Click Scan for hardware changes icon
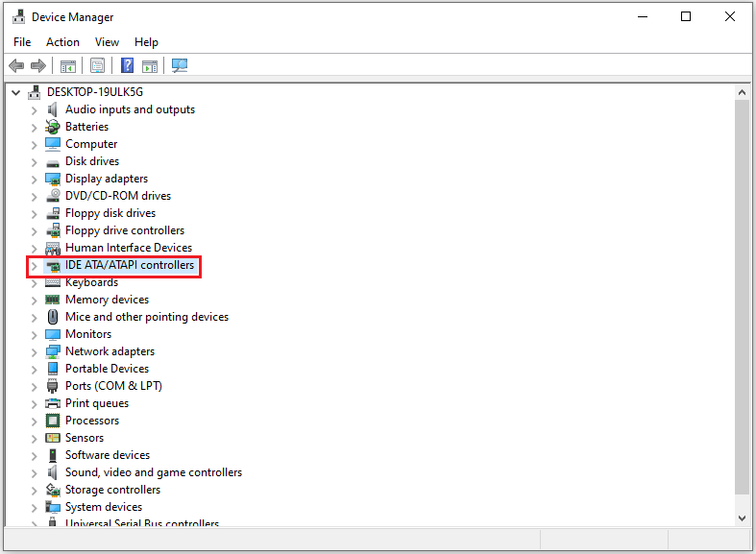756x554 pixels. tap(180, 65)
